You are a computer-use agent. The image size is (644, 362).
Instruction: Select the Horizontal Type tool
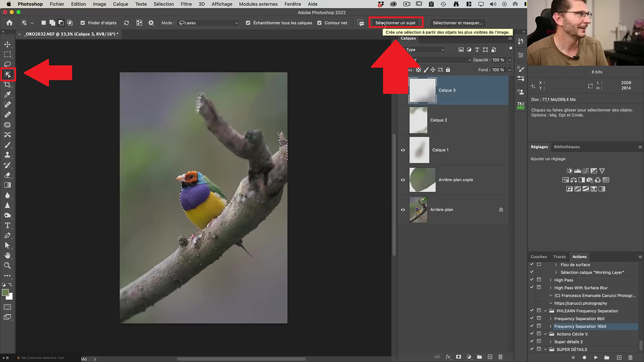[7, 225]
